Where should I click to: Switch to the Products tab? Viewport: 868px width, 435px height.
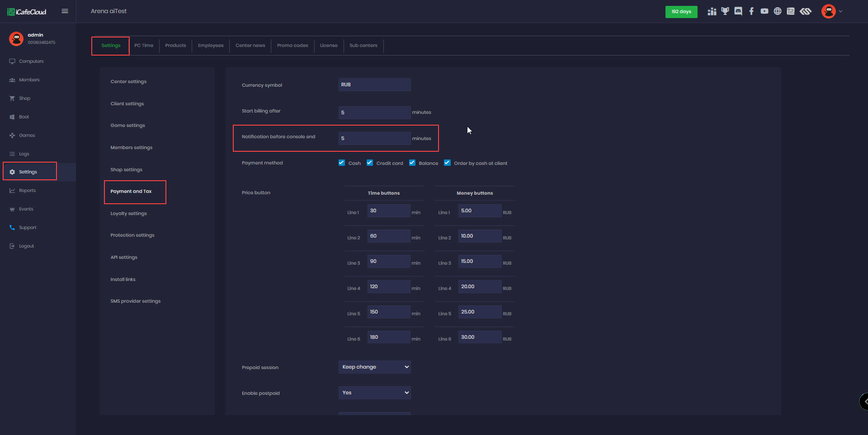pyautogui.click(x=175, y=46)
